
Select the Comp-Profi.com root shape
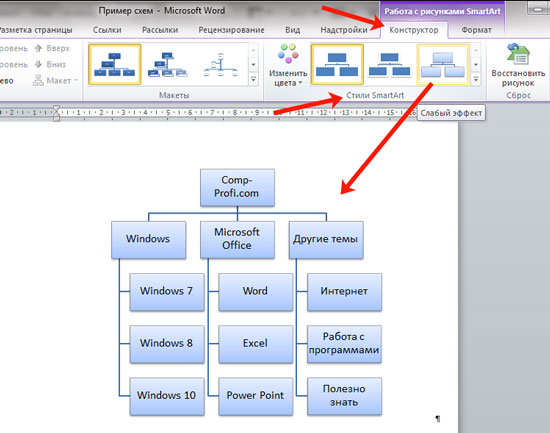tap(237, 187)
